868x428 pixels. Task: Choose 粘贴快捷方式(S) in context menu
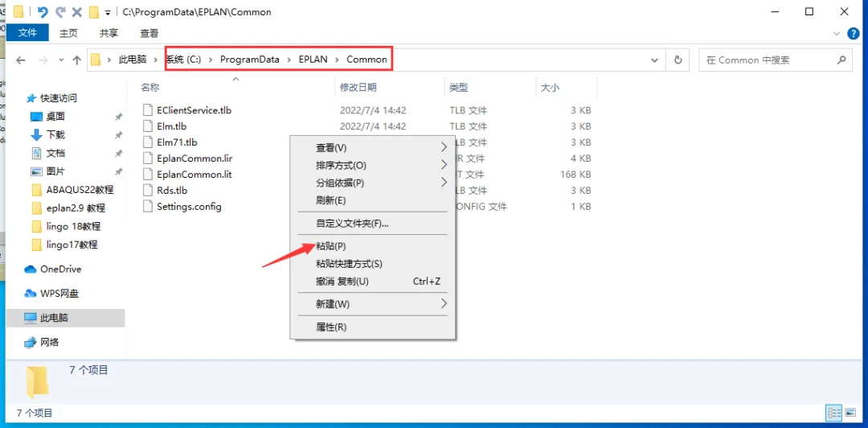tap(373, 264)
